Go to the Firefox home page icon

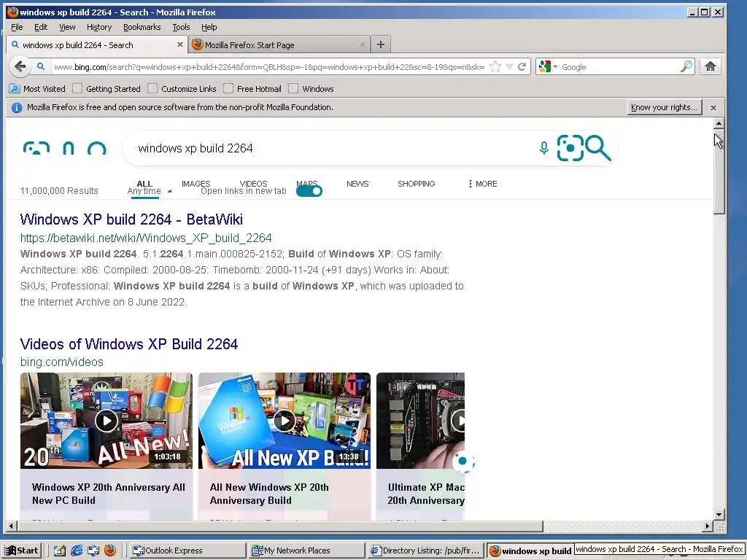pyautogui.click(x=711, y=66)
